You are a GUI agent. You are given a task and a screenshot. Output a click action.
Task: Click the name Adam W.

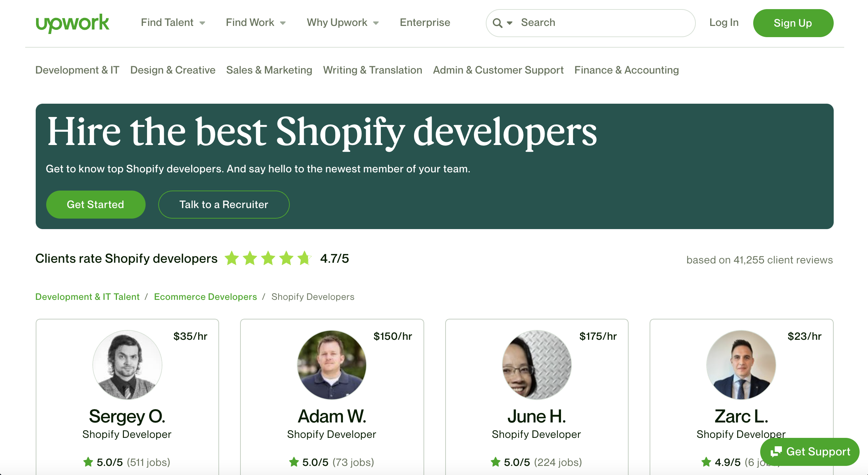[x=332, y=417]
